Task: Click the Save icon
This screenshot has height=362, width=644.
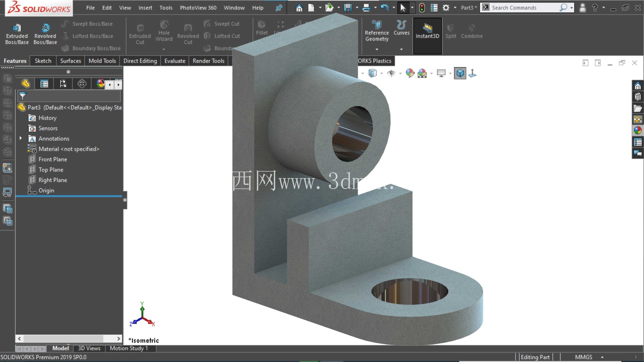Action: [x=348, y=8]
